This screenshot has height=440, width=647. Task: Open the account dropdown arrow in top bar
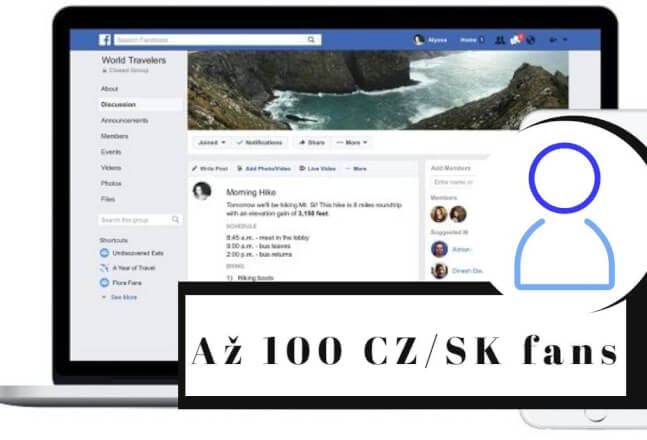click(x=565, y=40)
